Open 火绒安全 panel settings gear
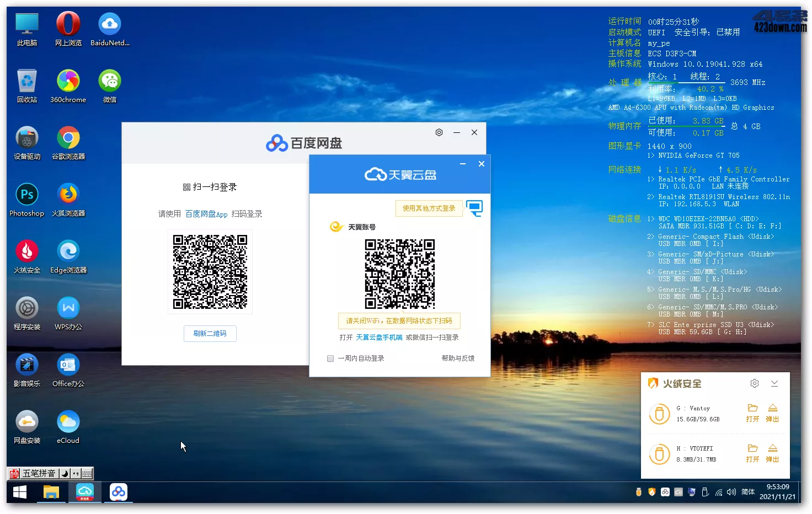 (x=755, y=383)
